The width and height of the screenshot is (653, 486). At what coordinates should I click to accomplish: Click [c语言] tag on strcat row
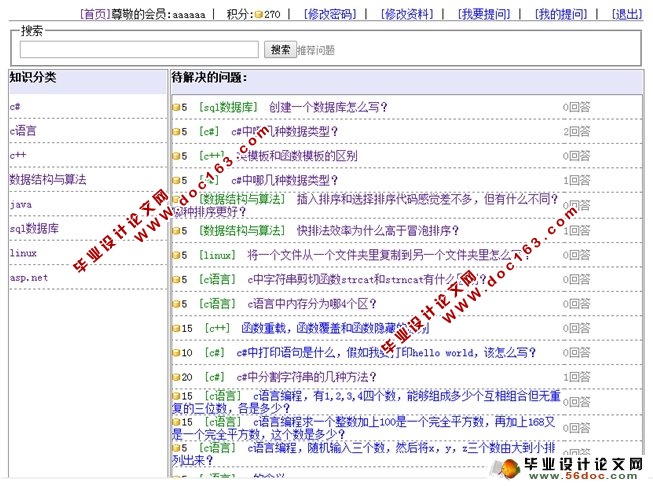217,279
